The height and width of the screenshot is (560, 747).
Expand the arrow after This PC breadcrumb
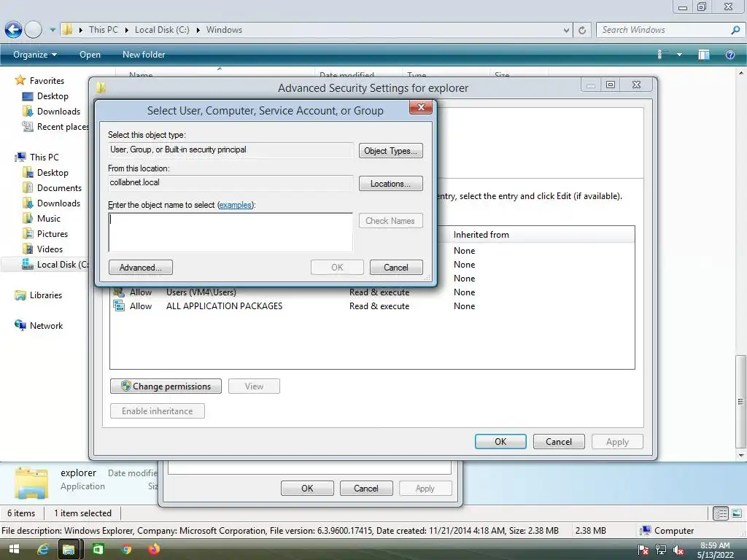click(x=127, y=30)
